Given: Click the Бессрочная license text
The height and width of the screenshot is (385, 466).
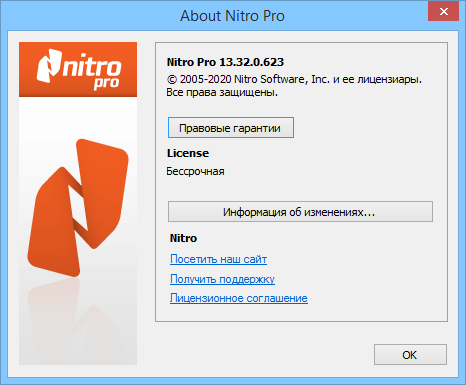Looking at the screenshot, I should pyautogui.click(x=195, y=171).
